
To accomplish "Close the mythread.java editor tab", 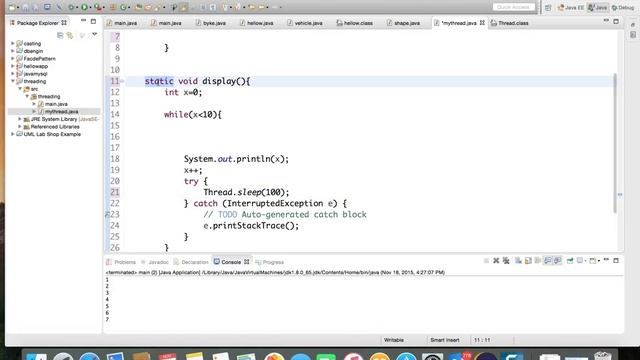I will click(482, 23).
